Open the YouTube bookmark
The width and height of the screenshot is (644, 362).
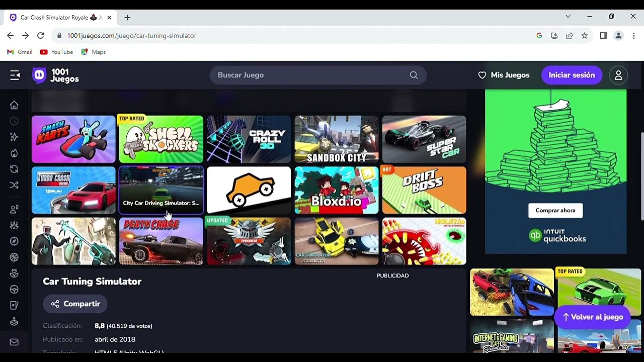(56, 52)
